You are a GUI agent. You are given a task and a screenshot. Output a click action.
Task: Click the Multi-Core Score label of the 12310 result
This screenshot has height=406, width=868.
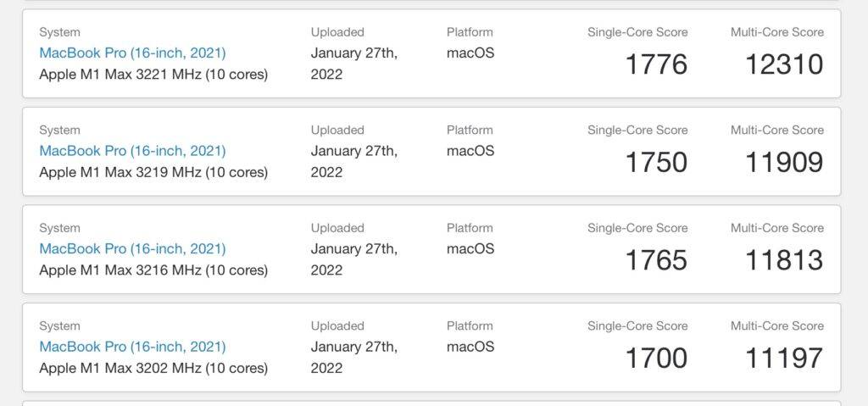point(777,32)
